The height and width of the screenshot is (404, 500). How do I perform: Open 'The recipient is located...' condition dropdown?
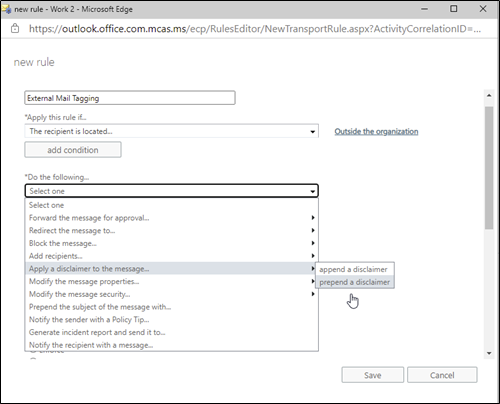pyautogui.click(x=172, y=131)
